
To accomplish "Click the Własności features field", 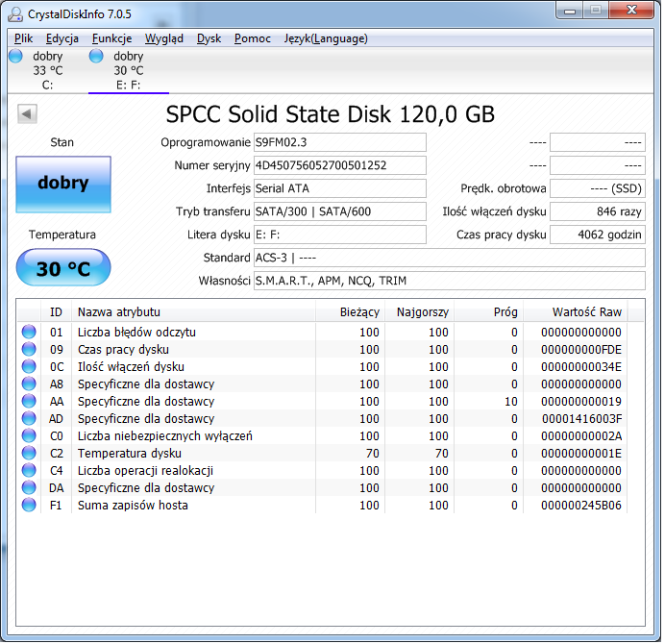I will 450,281.
